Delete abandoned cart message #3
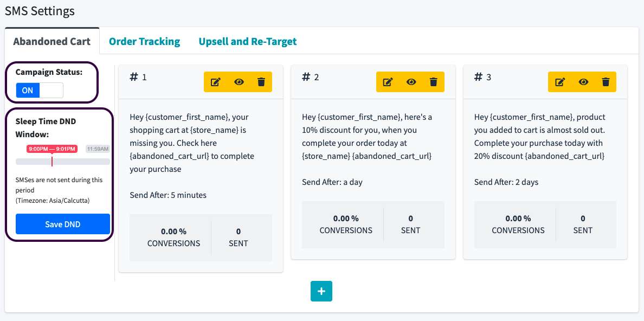644x321 pixels. pos(606,82)
